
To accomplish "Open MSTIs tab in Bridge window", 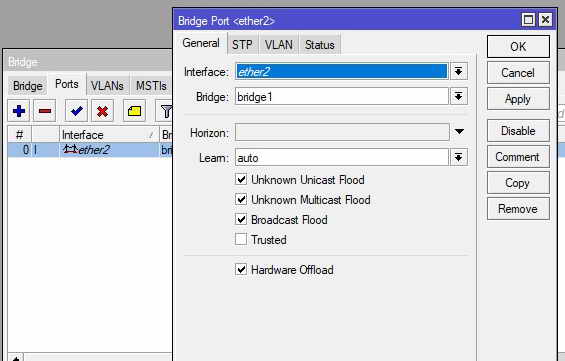I will click(151, 86).
